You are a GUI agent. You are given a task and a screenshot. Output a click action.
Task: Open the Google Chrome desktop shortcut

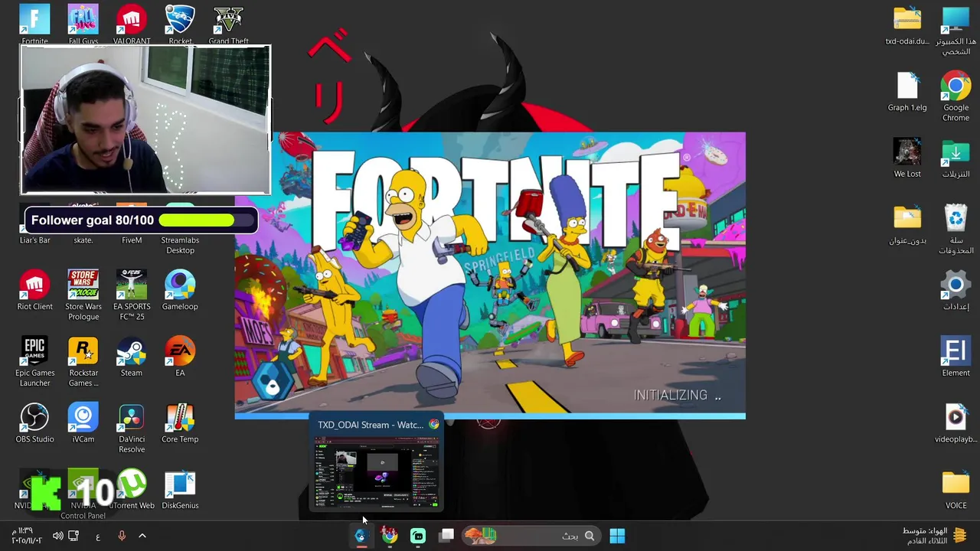pyautogui.click(x=955, y=96)
